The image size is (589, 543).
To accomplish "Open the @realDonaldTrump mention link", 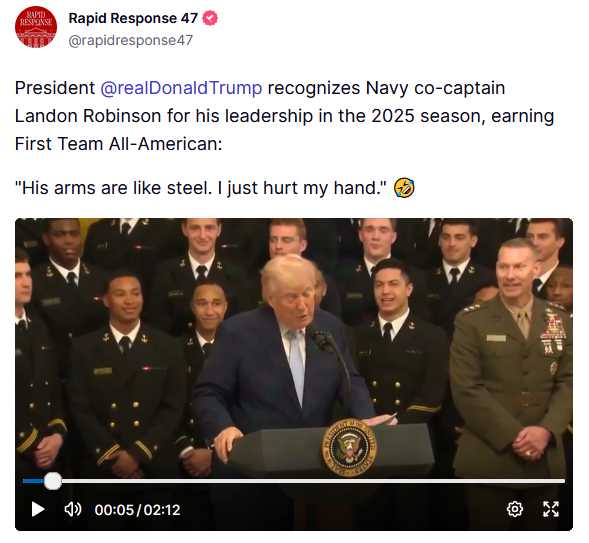I will click(181, 88).
